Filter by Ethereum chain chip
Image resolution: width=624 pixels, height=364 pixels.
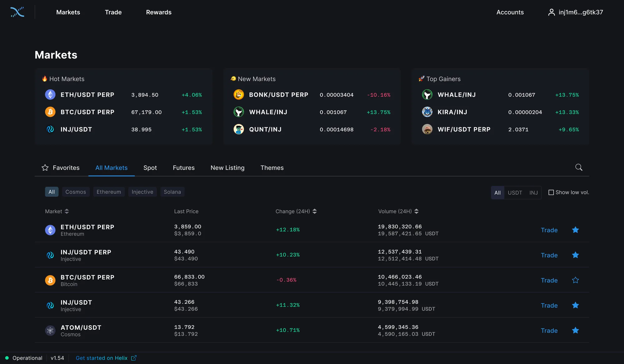(109, 192)
